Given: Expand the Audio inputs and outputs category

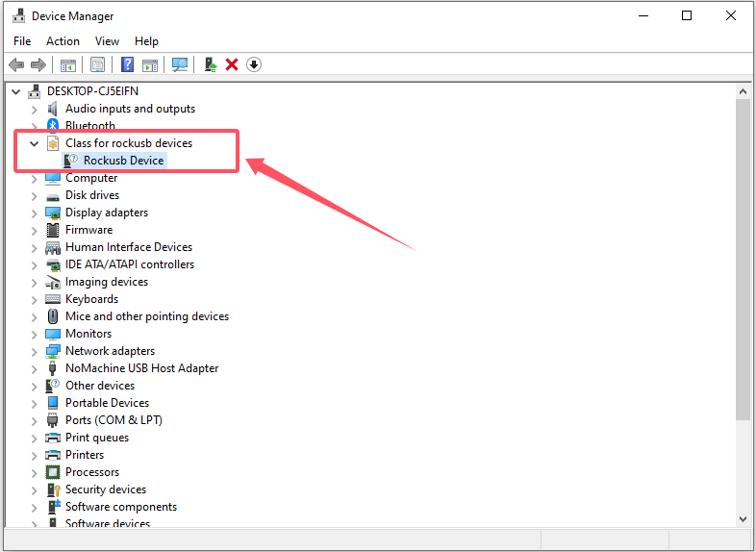Looking at the screenshot, I should [35, 109].
